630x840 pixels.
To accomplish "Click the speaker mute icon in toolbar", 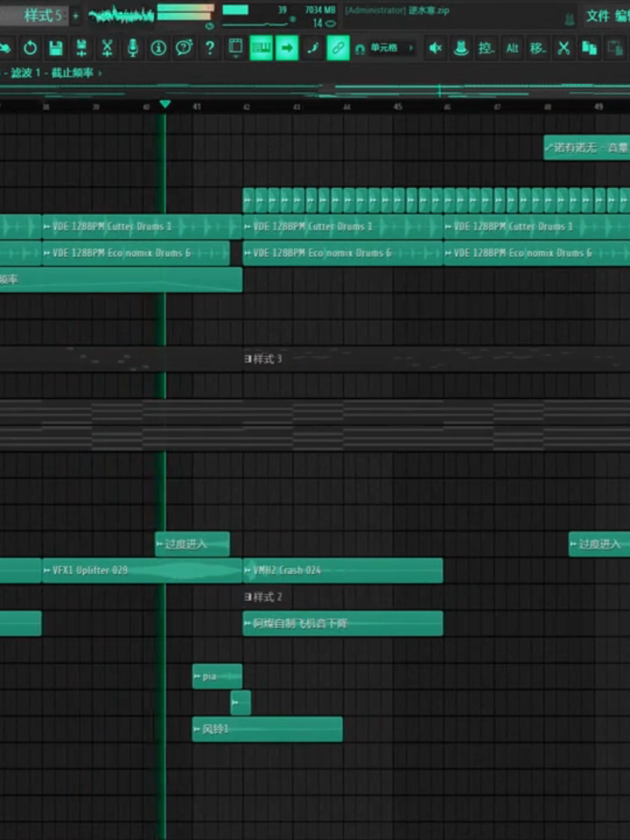I will point(435,48).
